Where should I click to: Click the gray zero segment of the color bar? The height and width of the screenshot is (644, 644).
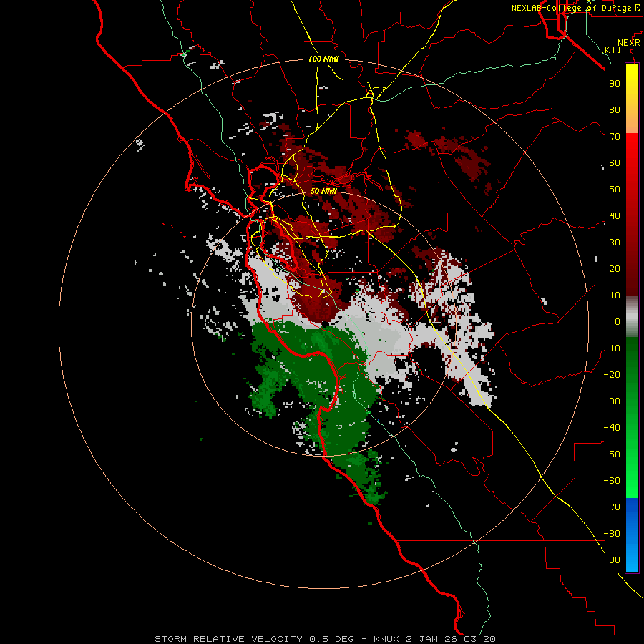(632, 317)
